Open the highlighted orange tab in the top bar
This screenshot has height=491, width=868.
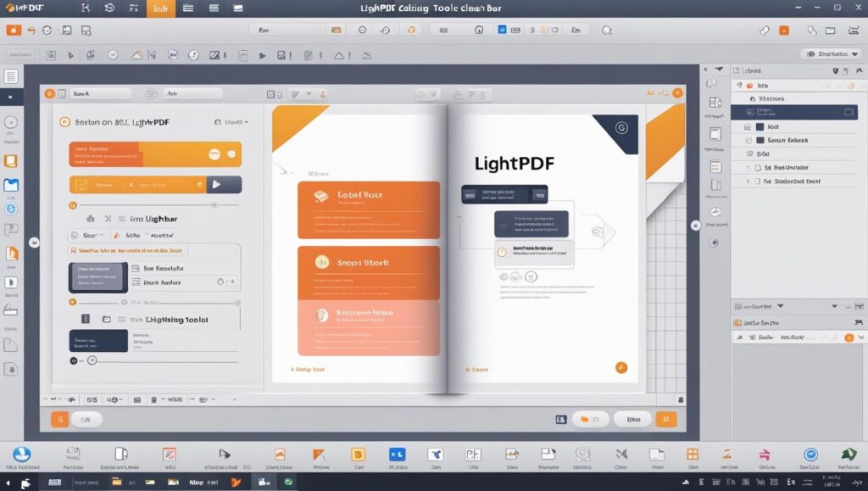[160, 8]
